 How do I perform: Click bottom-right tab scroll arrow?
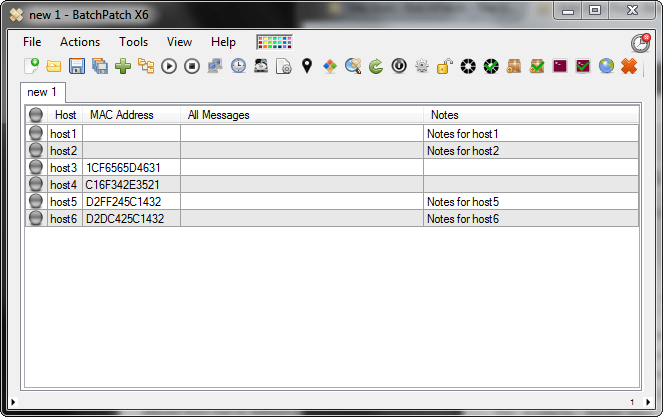pyautogui.click(x=648, y=402)
